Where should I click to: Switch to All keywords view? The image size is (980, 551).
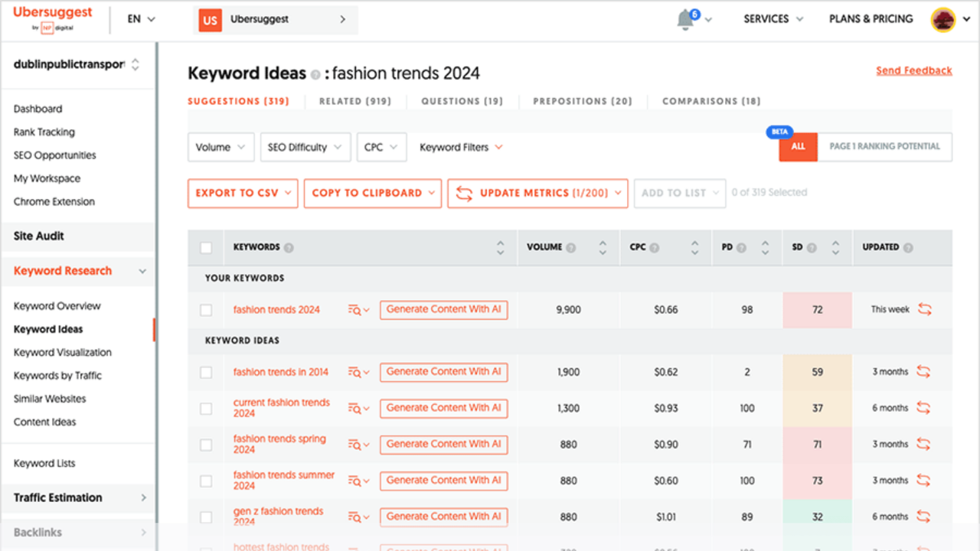[799, 147]
